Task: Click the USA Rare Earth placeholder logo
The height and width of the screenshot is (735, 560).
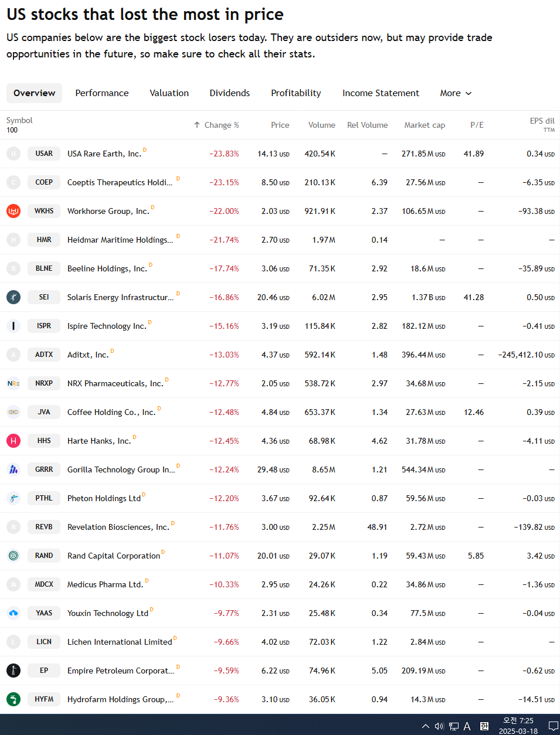Action: point(13,154)
